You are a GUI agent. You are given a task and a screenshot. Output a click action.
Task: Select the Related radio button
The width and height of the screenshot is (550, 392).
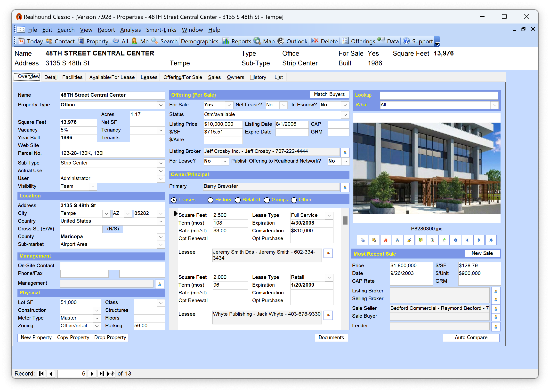pos(238,200)
